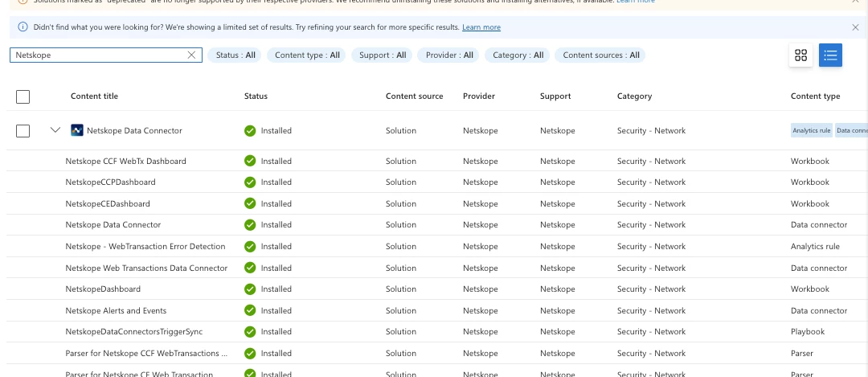Clear the Netskope search text
Screen dimensions: 868x377
tap(191, 55)
